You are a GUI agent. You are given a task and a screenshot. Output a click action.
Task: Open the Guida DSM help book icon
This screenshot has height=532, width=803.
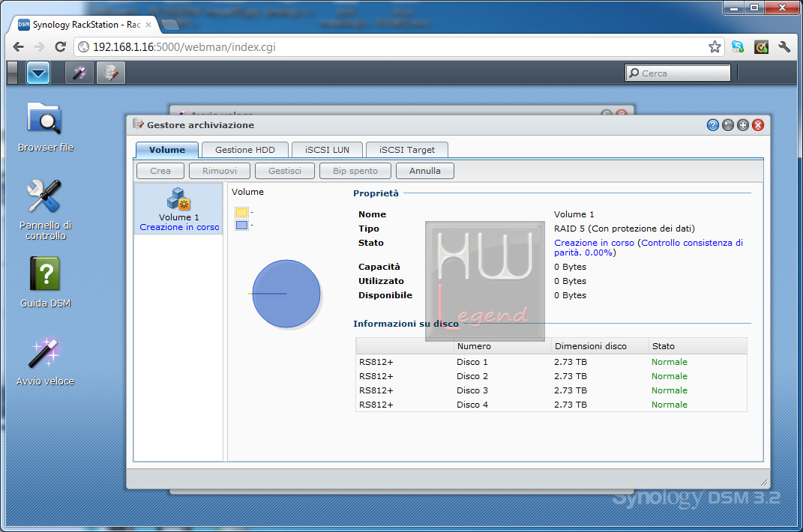(x=45, y=282)
